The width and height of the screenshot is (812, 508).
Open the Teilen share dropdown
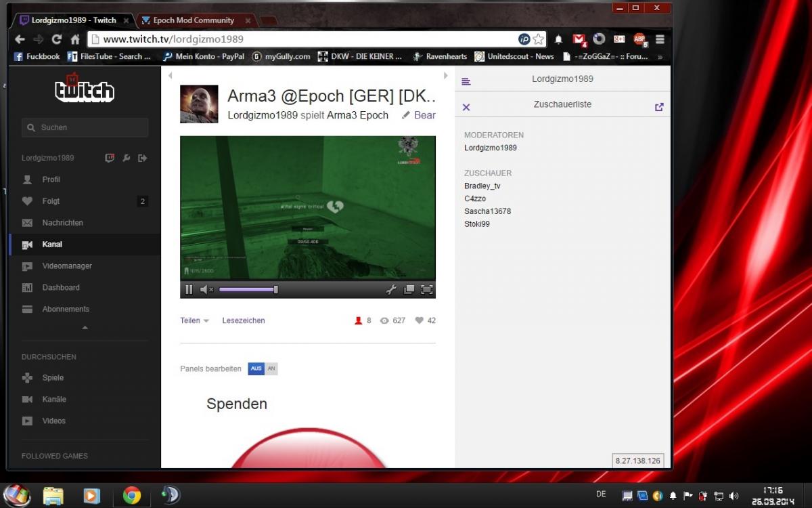tap(195, 321)
